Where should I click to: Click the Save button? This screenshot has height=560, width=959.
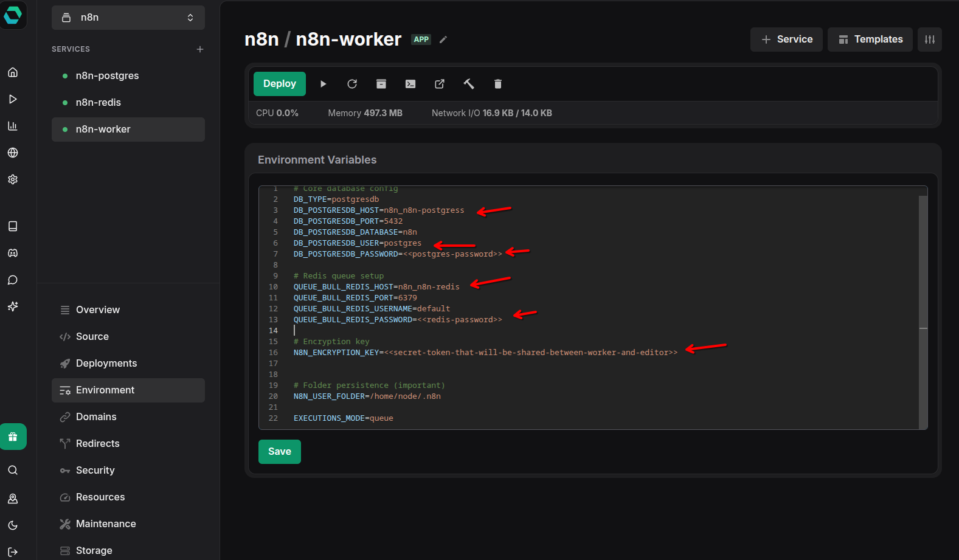280,452
